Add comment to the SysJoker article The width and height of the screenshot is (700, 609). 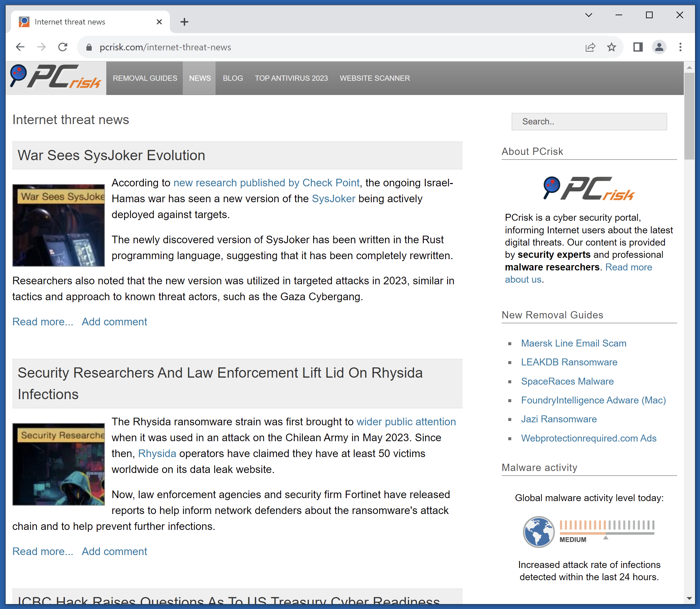pyautogui.click(x=114, y=322)
